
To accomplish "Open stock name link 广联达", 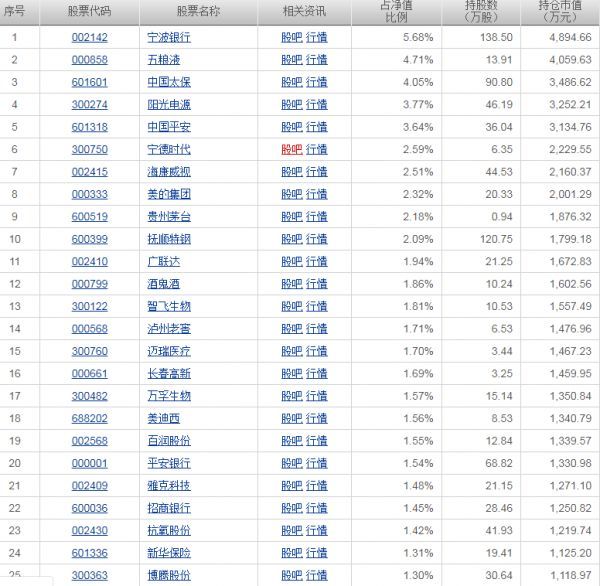I will click(163, 261).
